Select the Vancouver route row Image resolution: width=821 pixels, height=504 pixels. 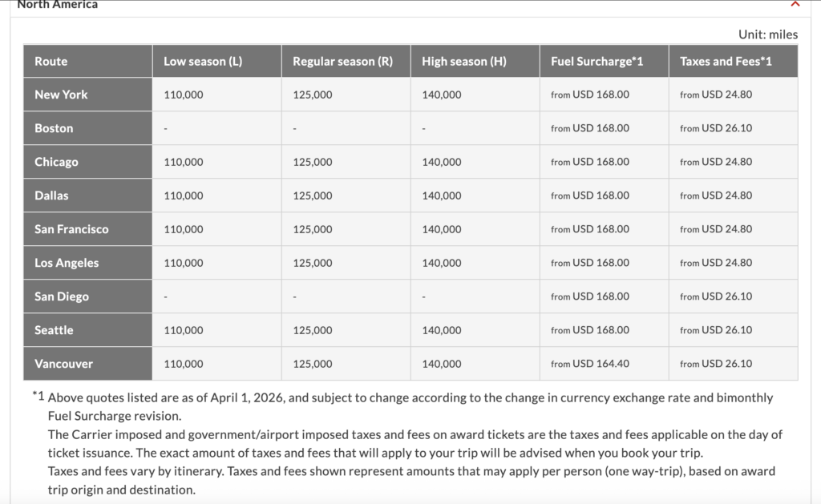tap(63, 363)
